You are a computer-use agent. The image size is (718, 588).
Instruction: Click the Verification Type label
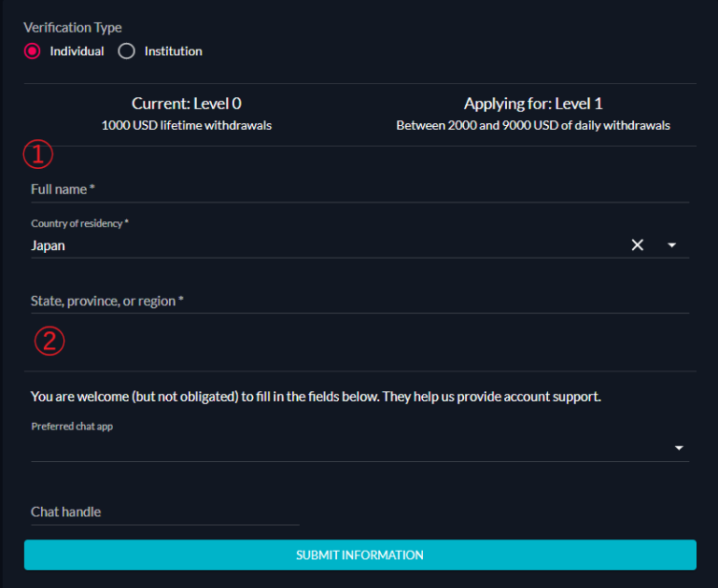coord(73,27)
